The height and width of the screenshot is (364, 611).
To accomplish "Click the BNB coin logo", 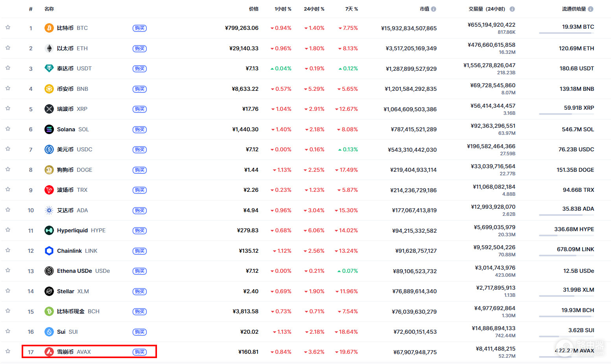I will (x=49, y=89).
